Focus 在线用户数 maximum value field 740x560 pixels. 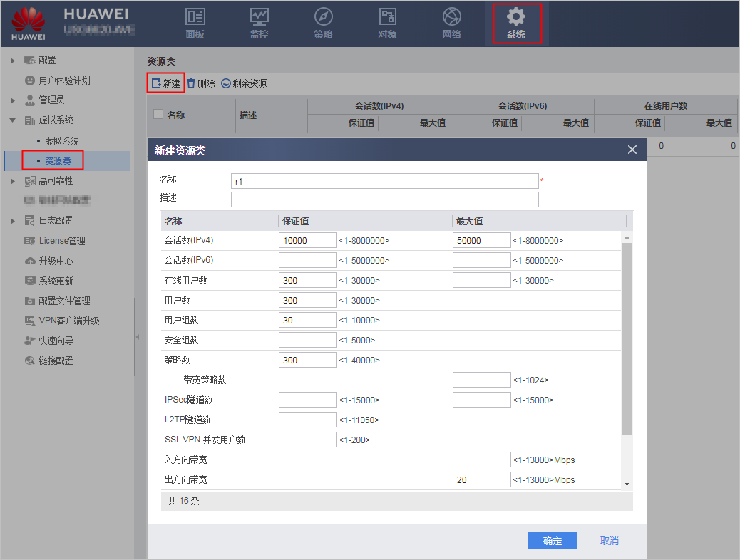tap(481, 280)
